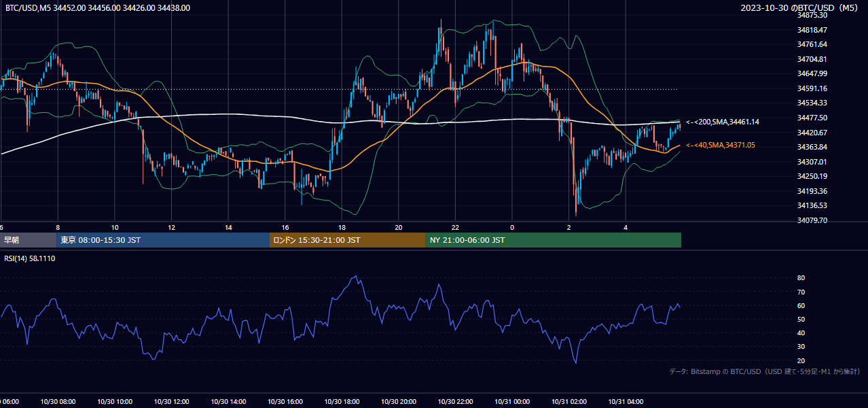This screenshot has width=868, height=408.
Task: Click the Bitstamp data source note
Action: [x=765, y=371]
